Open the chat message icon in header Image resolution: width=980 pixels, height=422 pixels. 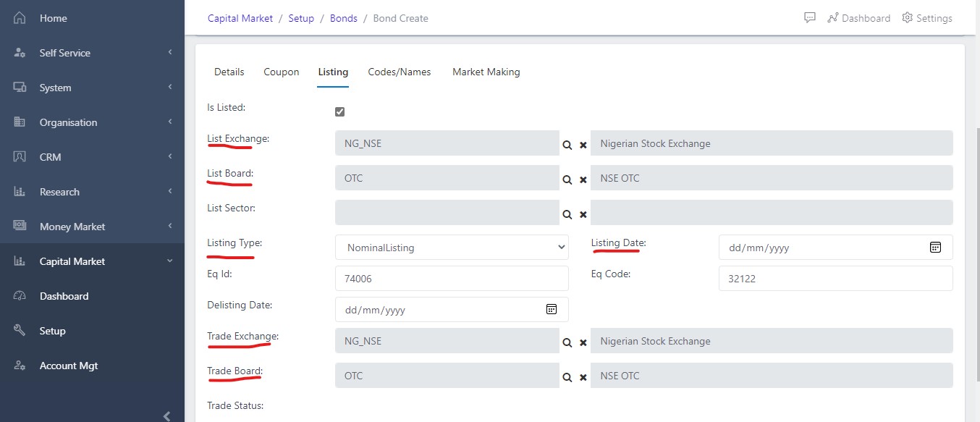pyautogui.click(x=810, y=18)
